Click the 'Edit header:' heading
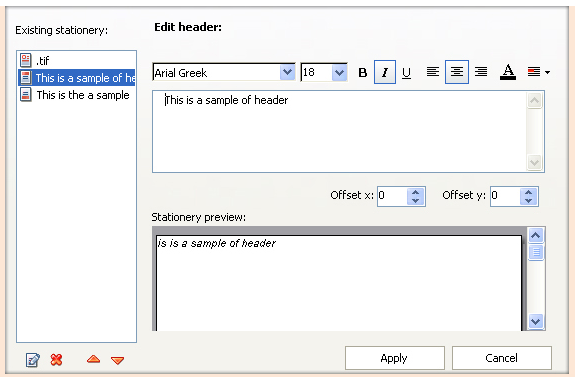 tap(188, 27)
